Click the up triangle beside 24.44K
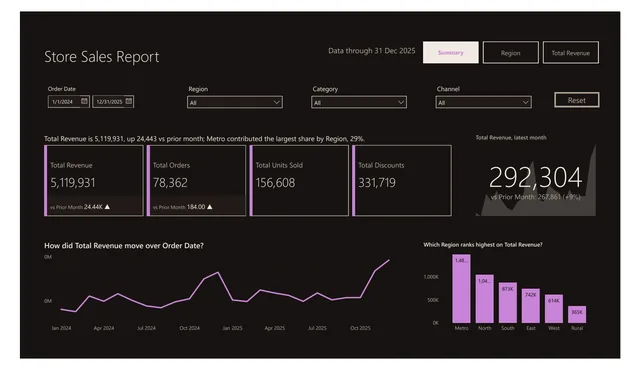Image resolution: width=640 pixels, height=370 pixels. coord(107,207)
